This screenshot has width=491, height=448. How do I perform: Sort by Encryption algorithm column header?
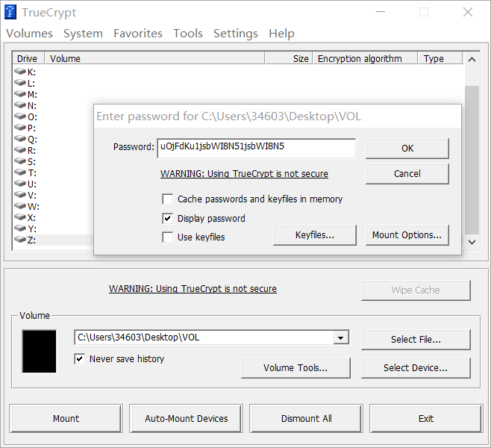coord(365,58)
